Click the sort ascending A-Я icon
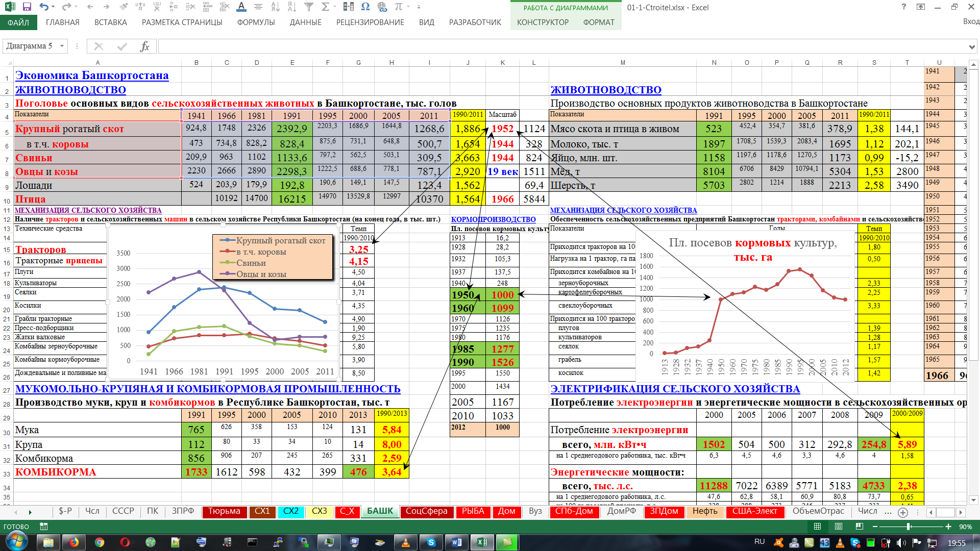This screenshot has width=980, height=551. click(275, 7)
